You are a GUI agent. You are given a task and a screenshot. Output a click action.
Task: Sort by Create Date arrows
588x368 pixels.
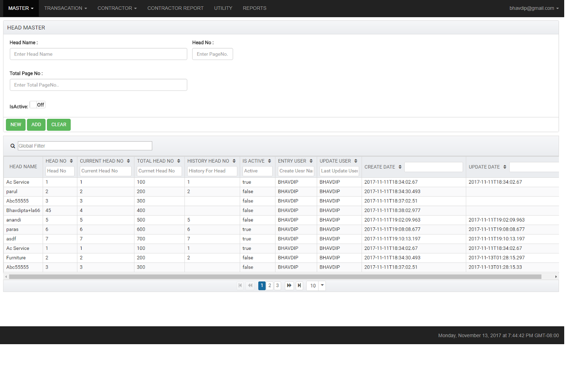(400, 167)
